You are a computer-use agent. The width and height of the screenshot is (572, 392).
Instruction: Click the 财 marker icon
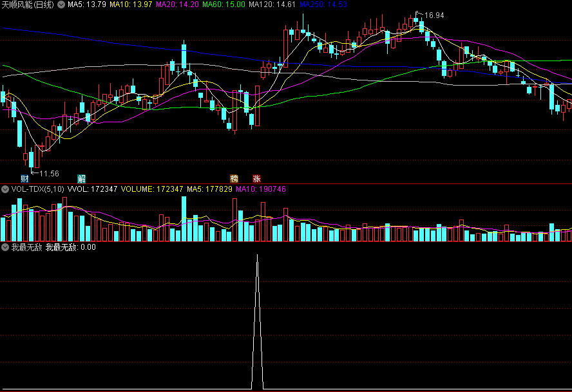click(24, 179)
